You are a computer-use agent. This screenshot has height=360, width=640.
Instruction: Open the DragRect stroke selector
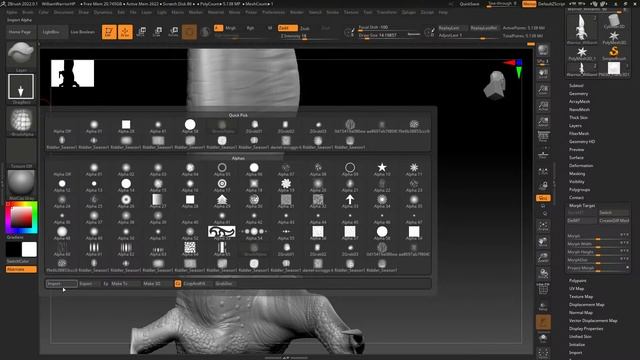coord(21,87)
